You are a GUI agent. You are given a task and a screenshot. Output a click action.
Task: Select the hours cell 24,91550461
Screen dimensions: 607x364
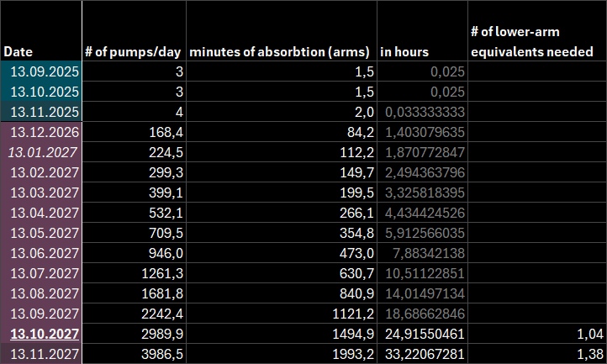coord(424,334)
